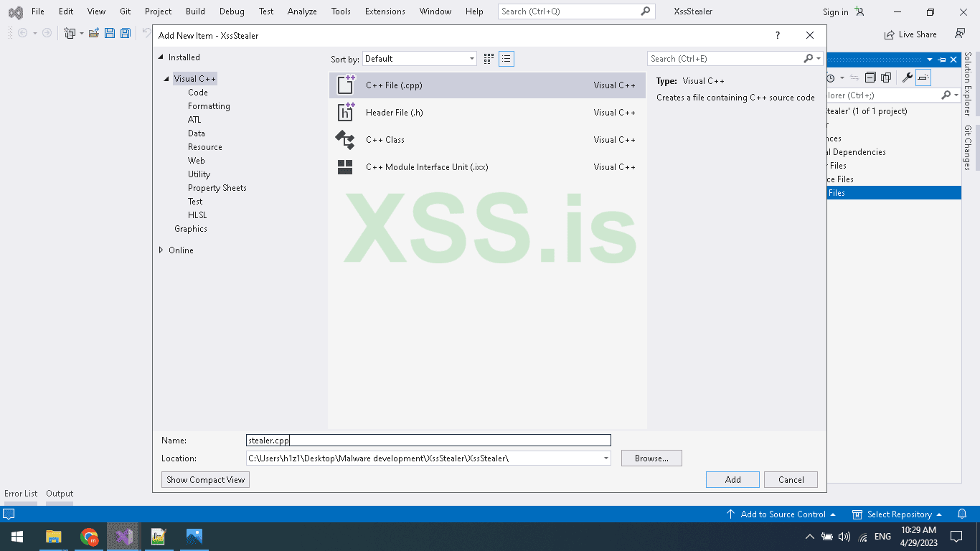Click the single-disk Save toolbar icon
The width and height of the screenshot is (980, 551).
point(110,33)
